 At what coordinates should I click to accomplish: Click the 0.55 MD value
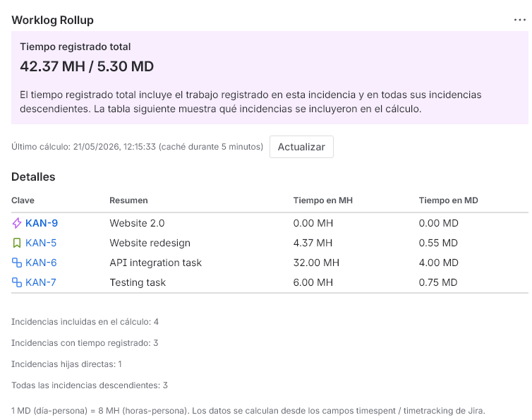click(x=438, y=243)
